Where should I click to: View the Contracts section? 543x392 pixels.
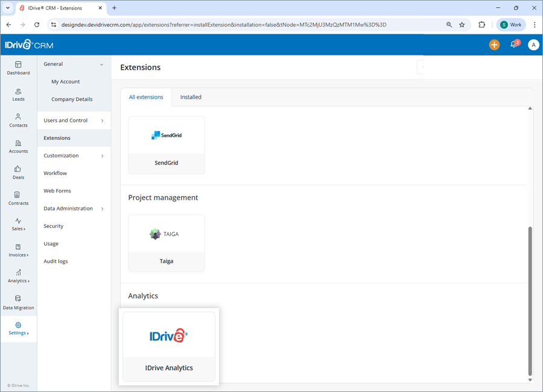tap(18, 199)
